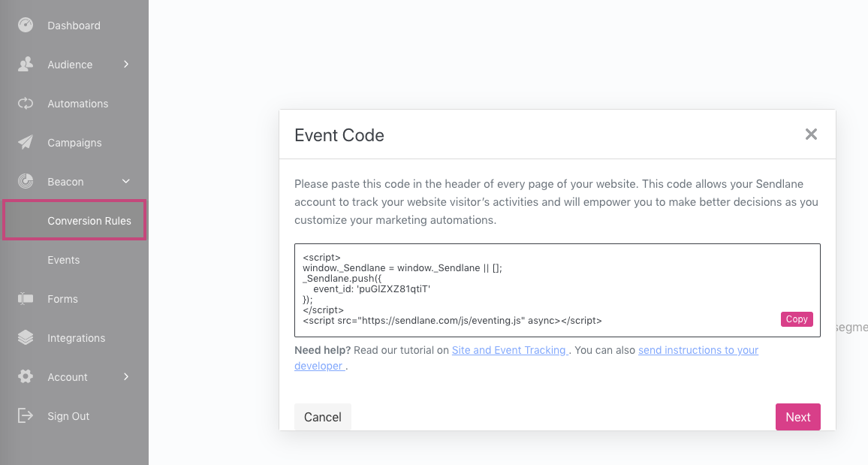The height and width of the screenshot is (465, 868).
Task: Expand the Account submenu chevron
Action: pyautogui.click(x=126, y=376)
